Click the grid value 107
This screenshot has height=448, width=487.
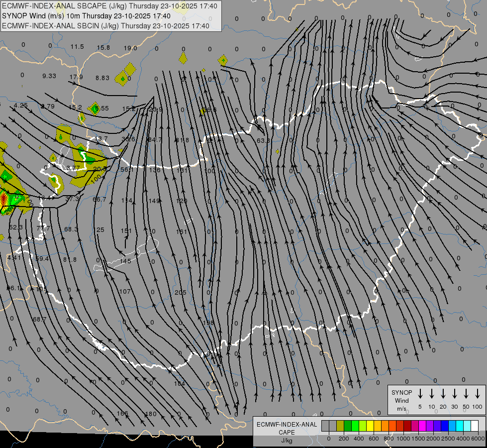click(125, 292)
